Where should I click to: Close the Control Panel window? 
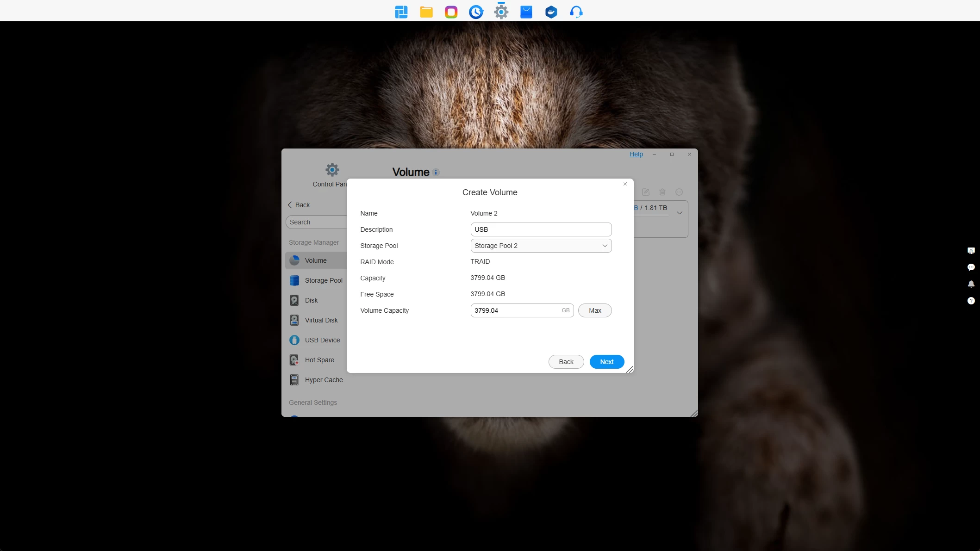689,155
